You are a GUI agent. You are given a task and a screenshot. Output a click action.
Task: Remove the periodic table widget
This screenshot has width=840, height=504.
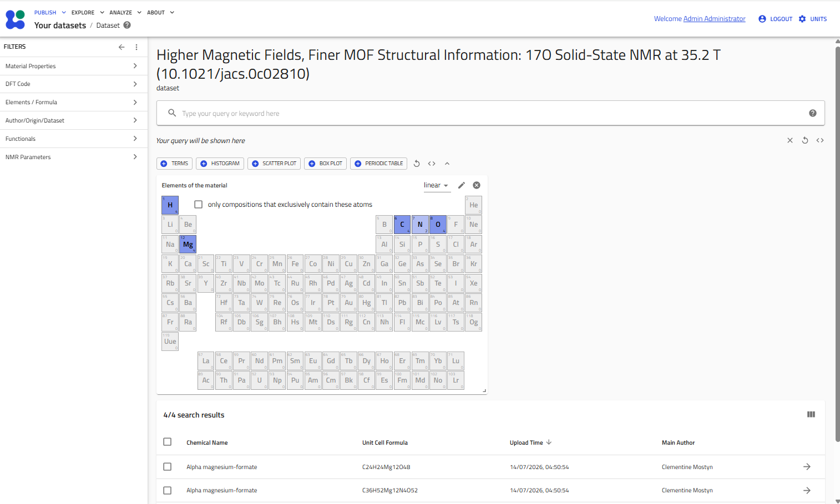(477, 185)
